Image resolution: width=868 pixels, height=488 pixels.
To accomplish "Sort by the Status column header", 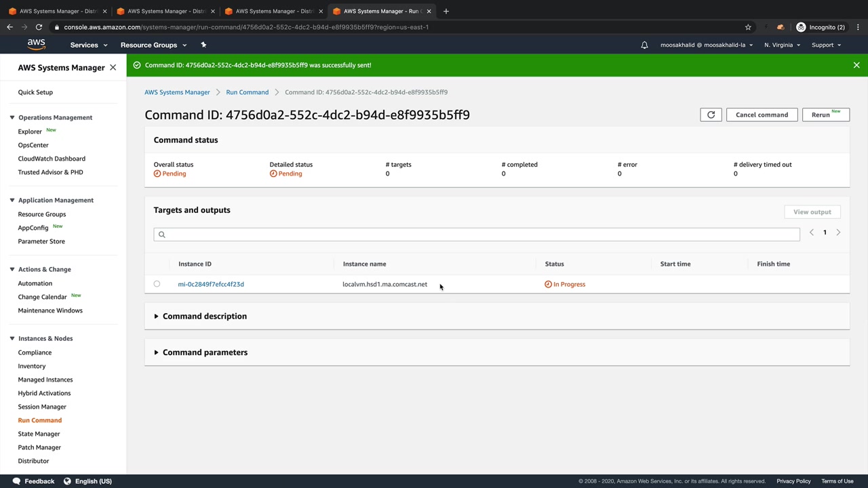I will [x=554, y=264].
